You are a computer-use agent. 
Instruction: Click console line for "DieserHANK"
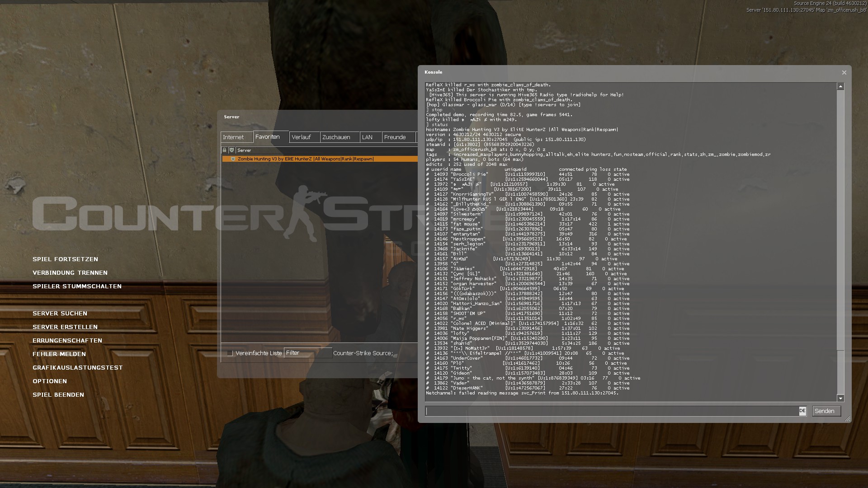[x=528, y=388]
